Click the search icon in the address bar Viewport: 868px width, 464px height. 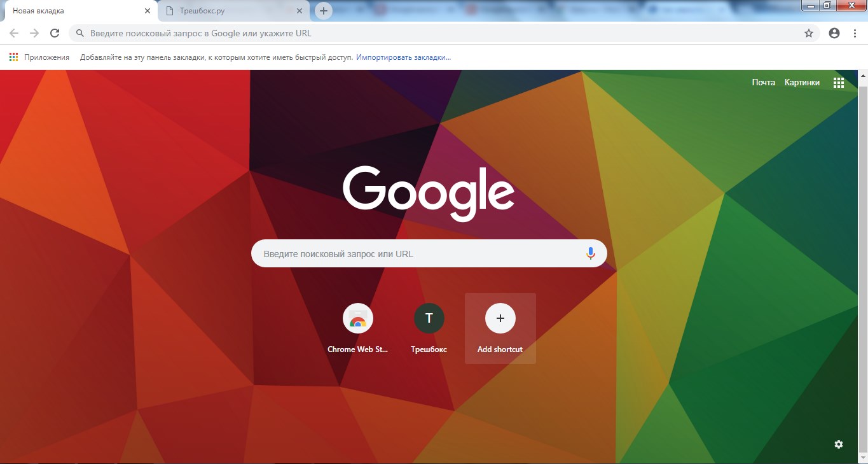(80, 33)
